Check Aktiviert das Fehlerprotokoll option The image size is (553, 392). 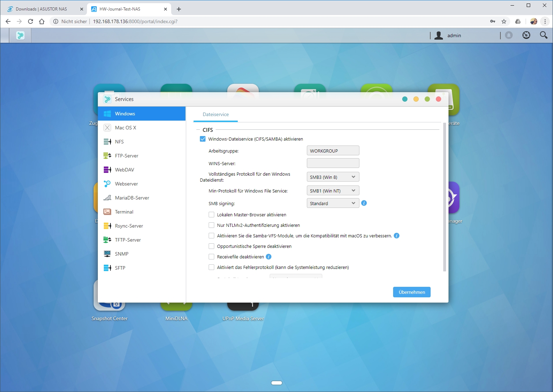coord(211,267)
